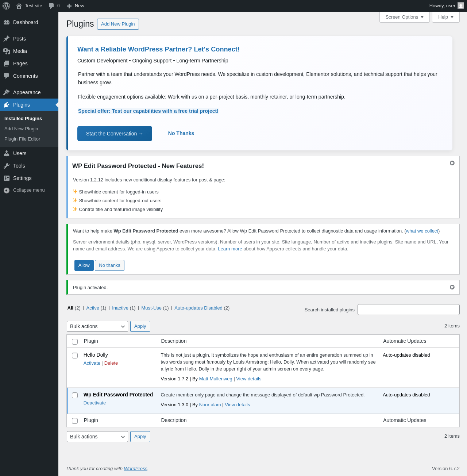Click Add New Plugin button beside title

(118, 24)
